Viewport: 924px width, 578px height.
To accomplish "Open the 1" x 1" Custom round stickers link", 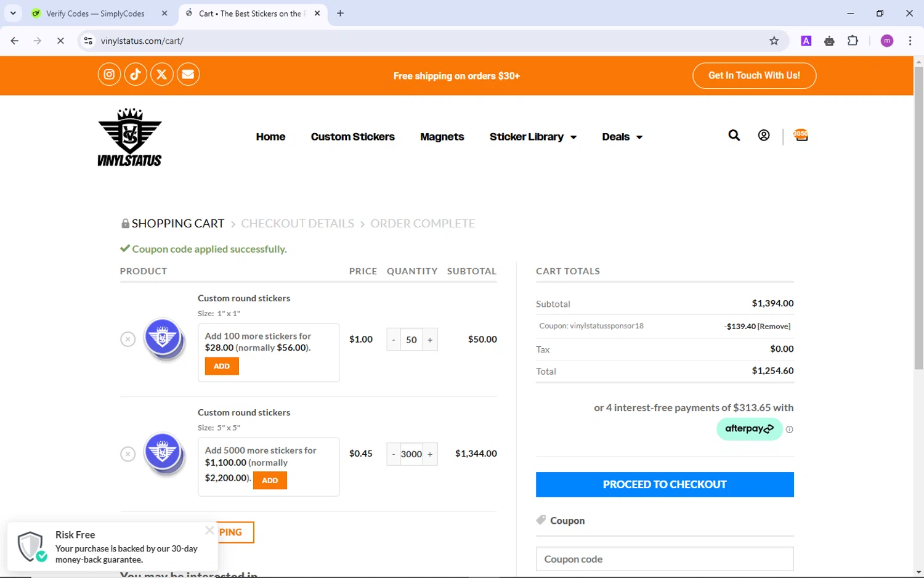I will 244,298.
